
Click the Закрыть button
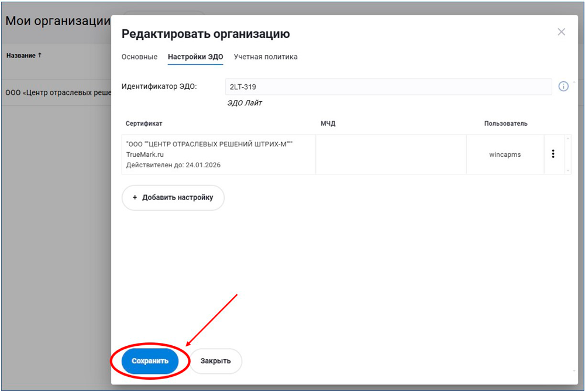pyautogui.click(x=216, y=361)
